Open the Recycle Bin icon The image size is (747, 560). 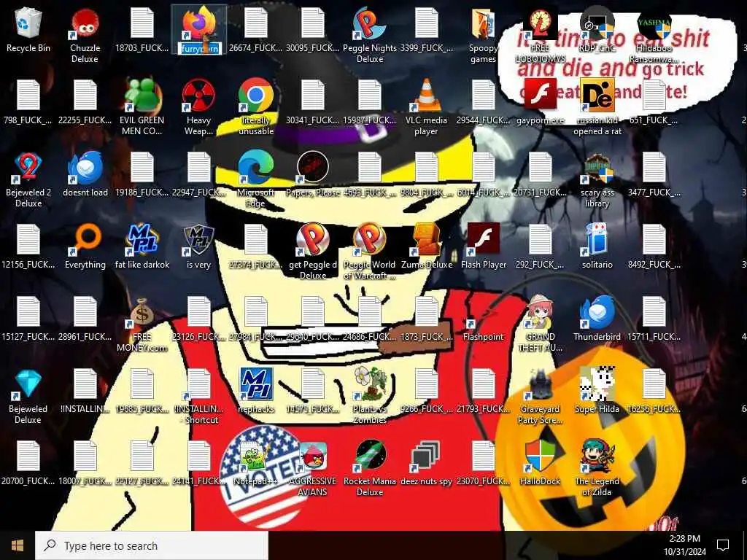[28, 24]
